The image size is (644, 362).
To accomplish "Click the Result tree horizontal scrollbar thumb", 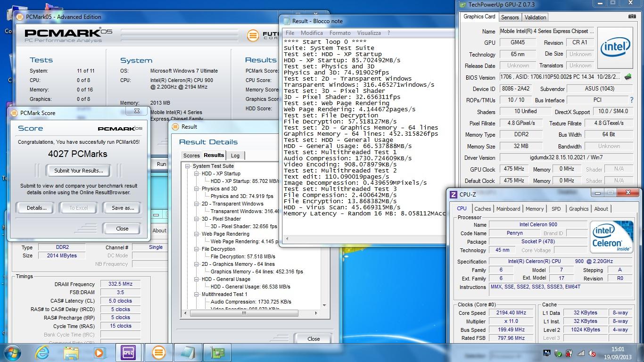I will click(243, 313).
